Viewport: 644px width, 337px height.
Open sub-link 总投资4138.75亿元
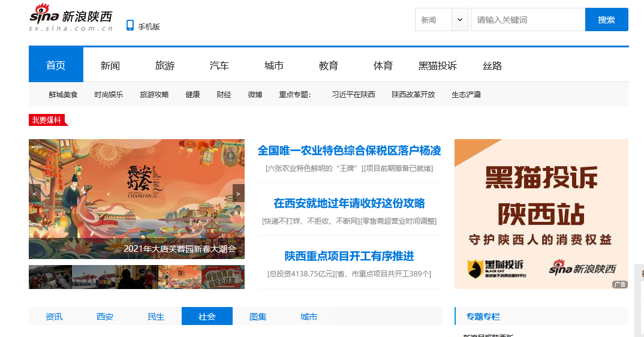(301, 273)
